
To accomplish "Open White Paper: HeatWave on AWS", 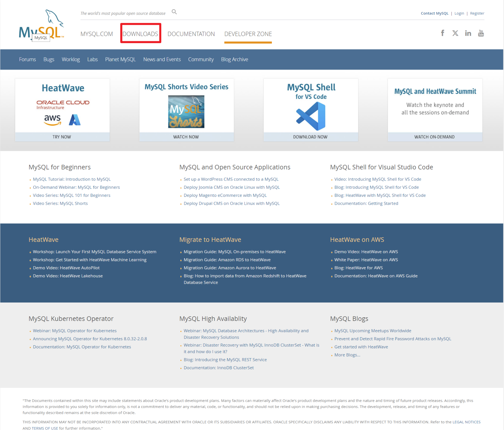I will (x=366, y=260).
